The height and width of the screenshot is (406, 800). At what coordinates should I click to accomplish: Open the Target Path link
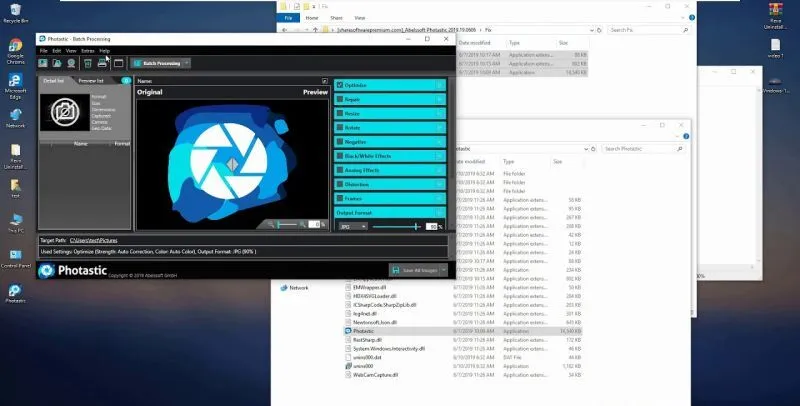coord(93,240)
